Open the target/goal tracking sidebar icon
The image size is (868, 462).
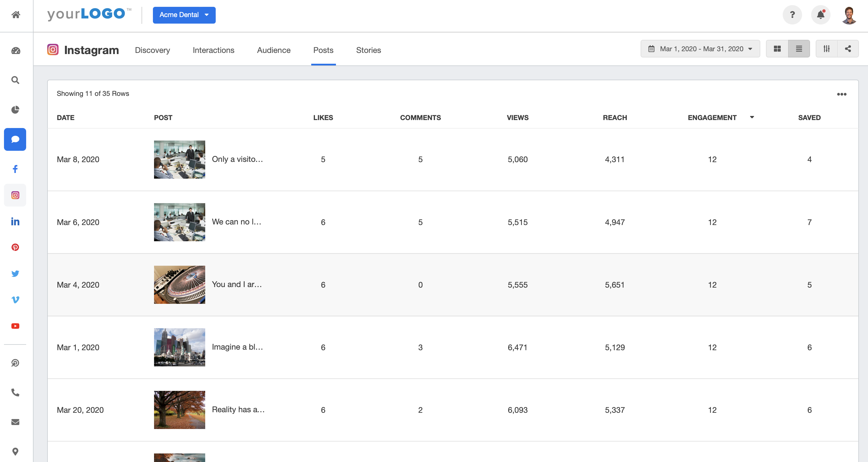click(15, 363)
